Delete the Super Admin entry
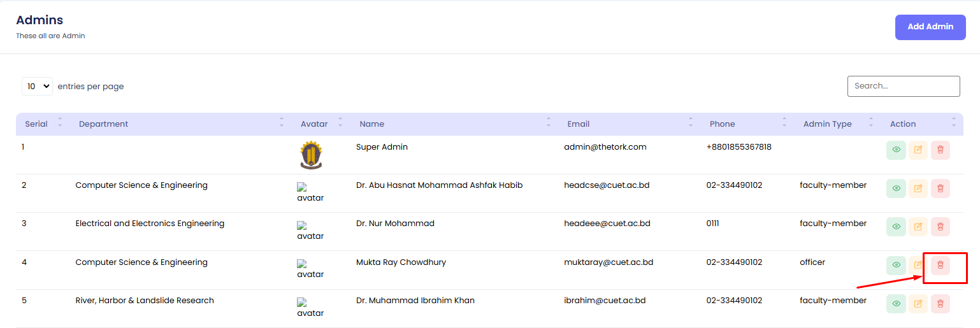The width and height of the screenshot is (980, 328). point(940,150)
